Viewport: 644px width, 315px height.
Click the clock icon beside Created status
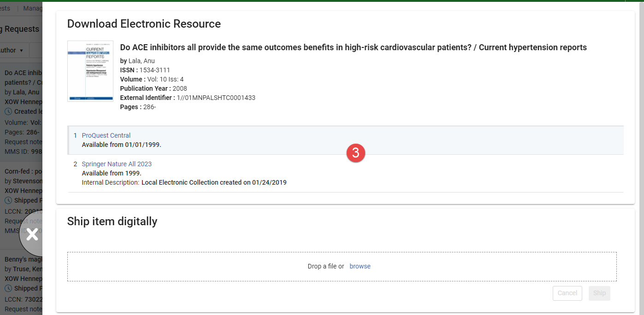[x=8, y=111]
